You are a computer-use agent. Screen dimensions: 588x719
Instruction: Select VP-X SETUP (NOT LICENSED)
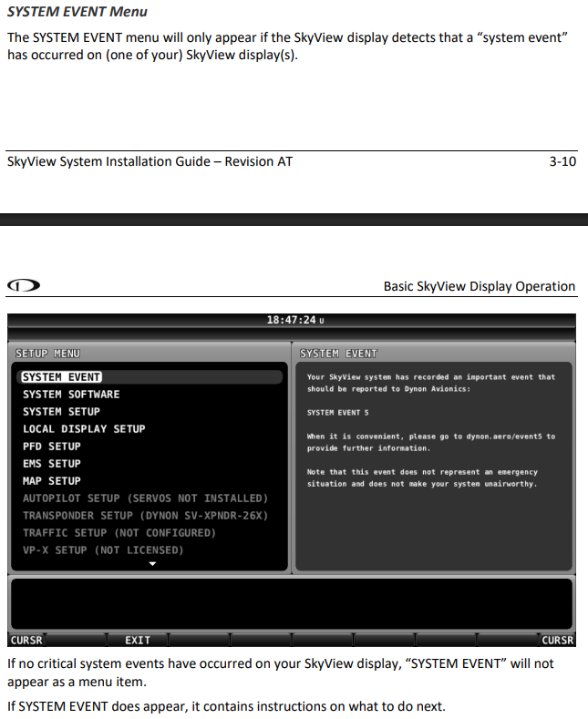point(103,550)
